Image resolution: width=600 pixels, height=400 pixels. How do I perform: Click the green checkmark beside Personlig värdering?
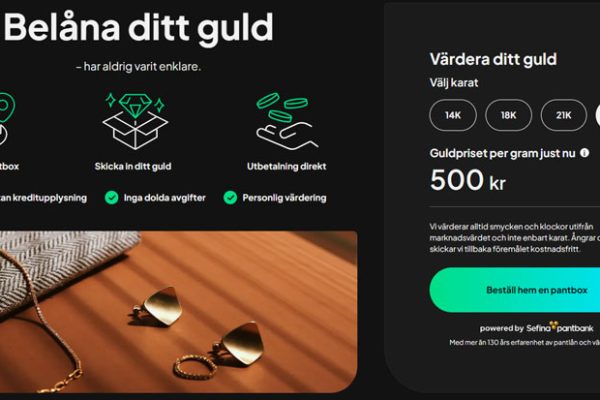[230, 198]
